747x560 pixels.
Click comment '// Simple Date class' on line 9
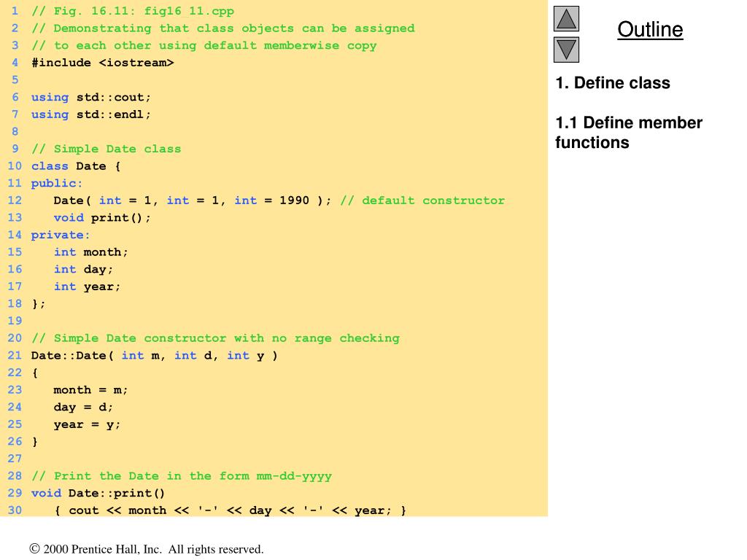pos(107,149)
